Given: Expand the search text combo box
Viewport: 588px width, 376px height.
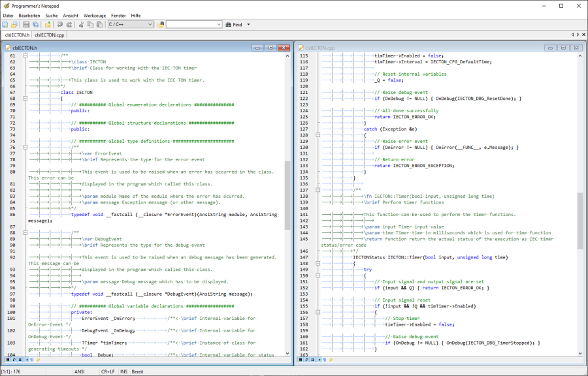Looking at the screenshot, I should coord(218,24).
